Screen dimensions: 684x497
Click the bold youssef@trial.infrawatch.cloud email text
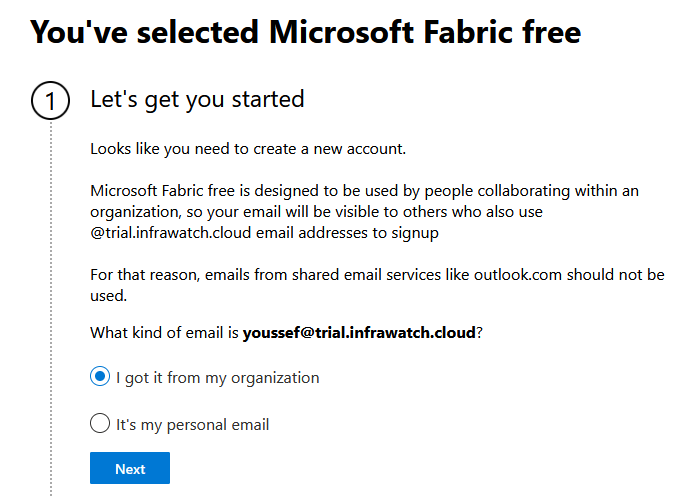[x=359, y=332]
